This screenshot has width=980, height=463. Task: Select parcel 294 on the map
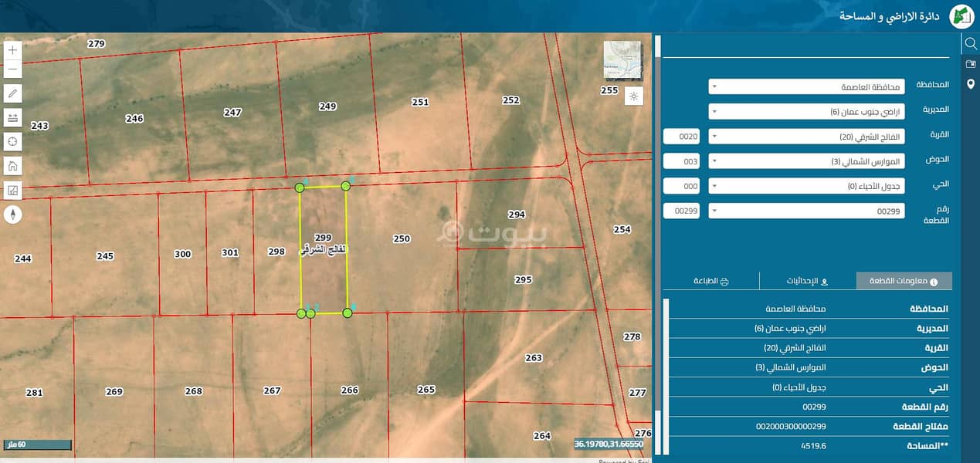coord(517,215)
